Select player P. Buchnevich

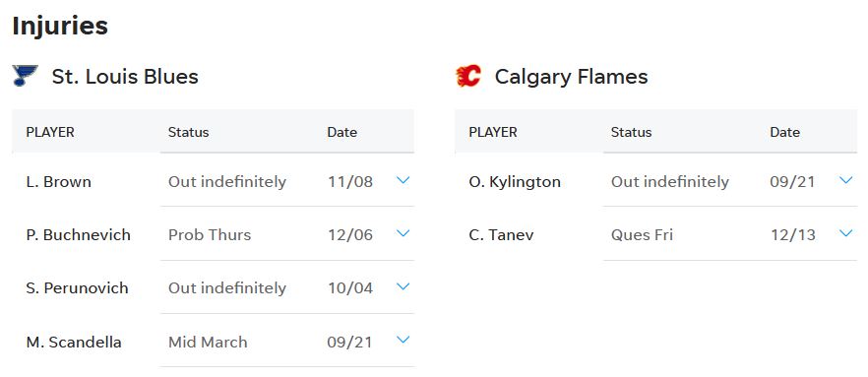[x=78, y=234]
